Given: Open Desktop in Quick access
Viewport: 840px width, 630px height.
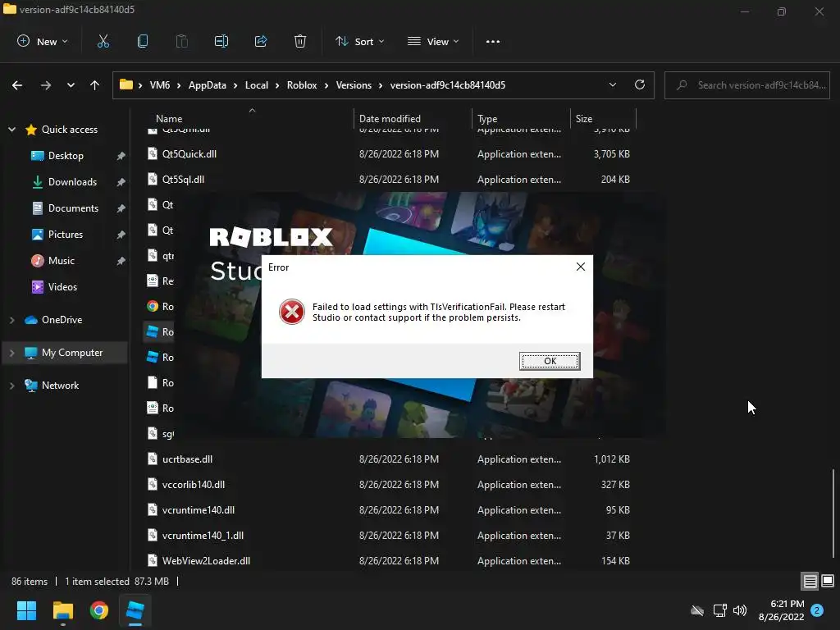Looking at the screenshot, I should pos(66,156).
